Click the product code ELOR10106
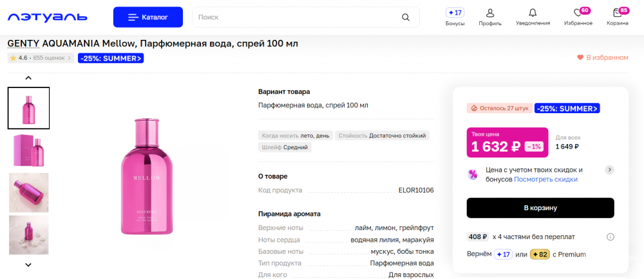This screenshot has width=644, height=279. tap(416, 190)
